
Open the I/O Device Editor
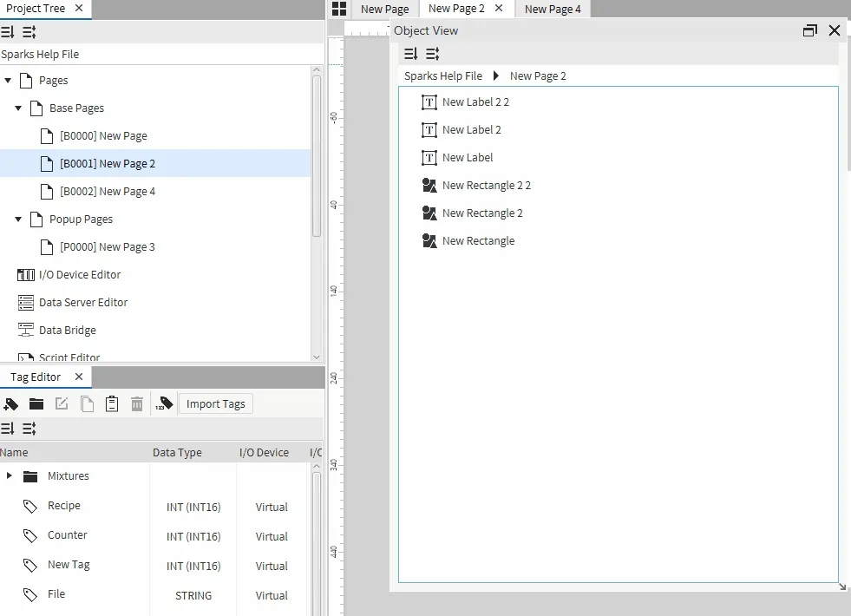[x=79, y=275]
